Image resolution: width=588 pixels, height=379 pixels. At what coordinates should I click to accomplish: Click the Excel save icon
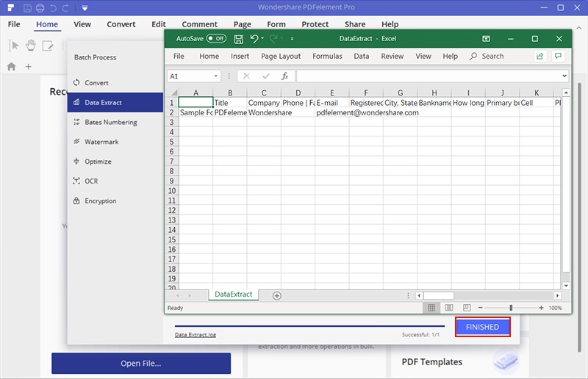coord(238,39)
